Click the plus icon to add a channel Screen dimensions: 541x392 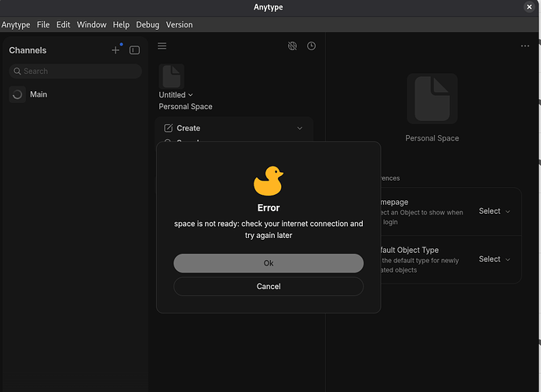115,50
